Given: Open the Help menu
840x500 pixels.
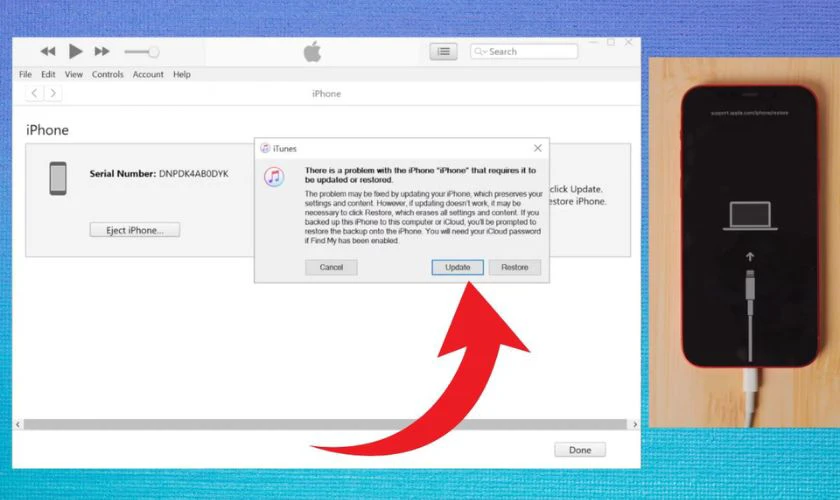Looking at the screenshot, I should (182, 74).
